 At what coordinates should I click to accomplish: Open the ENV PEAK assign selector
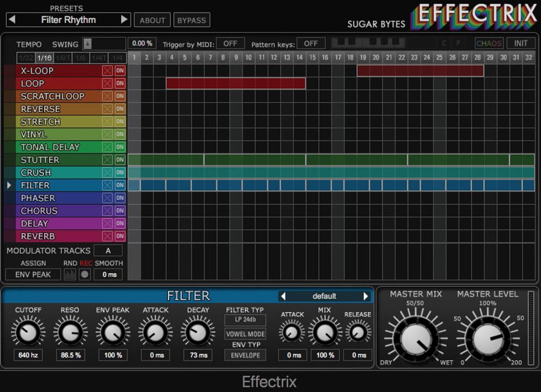33,275
